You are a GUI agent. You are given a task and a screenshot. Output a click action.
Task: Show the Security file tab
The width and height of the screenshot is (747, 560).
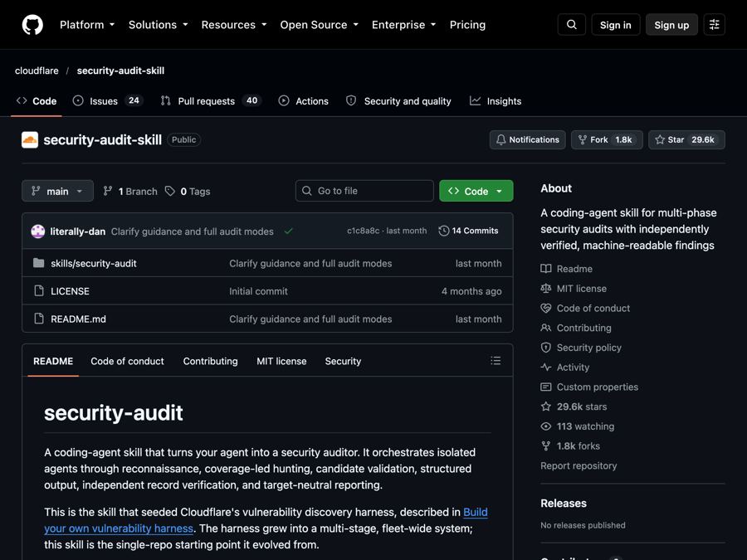[343, 361]
